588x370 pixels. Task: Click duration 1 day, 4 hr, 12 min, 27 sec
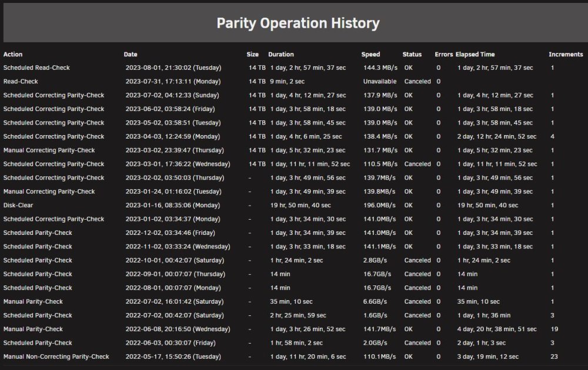coord(308,95)
